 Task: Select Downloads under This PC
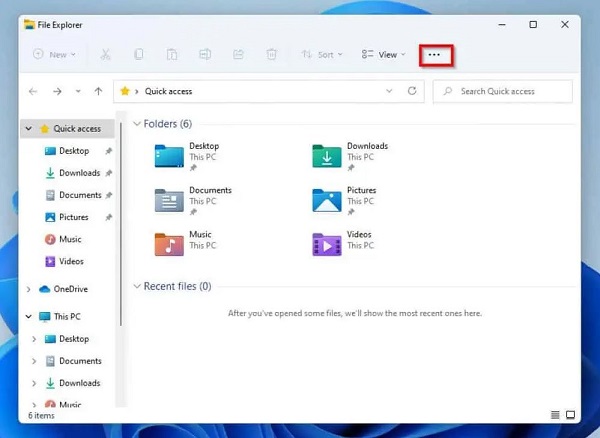[79, 383]
